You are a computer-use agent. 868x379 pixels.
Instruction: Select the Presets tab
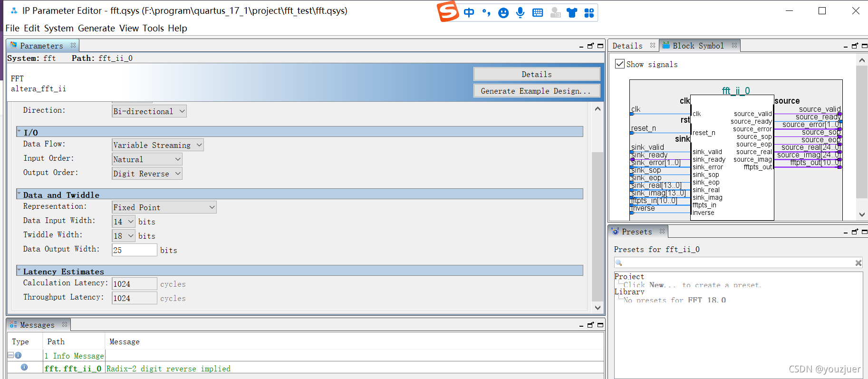pyautogui.click(x=637, y=232)
